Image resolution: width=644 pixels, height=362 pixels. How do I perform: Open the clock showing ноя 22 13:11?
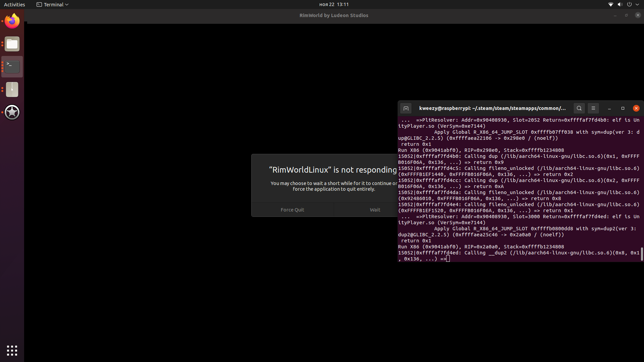coord(334,4)
